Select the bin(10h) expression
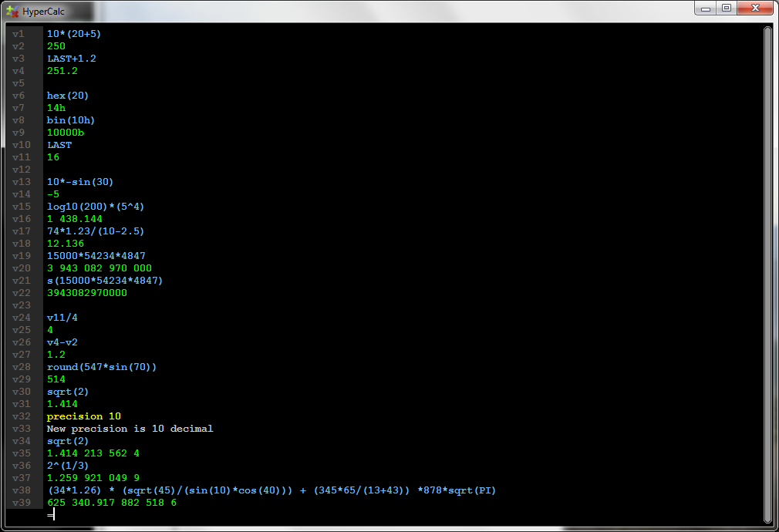Screen dimensions: 779x532 pyautogui.click(x=70, y=120)
